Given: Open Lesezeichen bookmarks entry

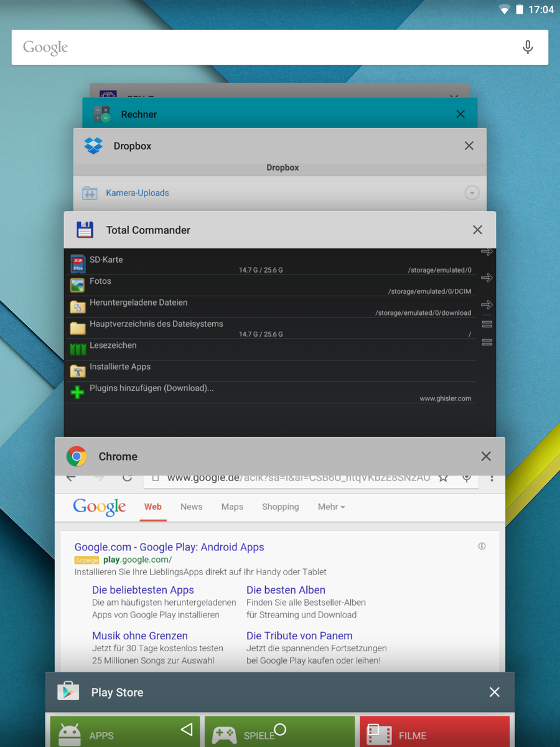Looking at the screenshot, I should tap(271, 350).
